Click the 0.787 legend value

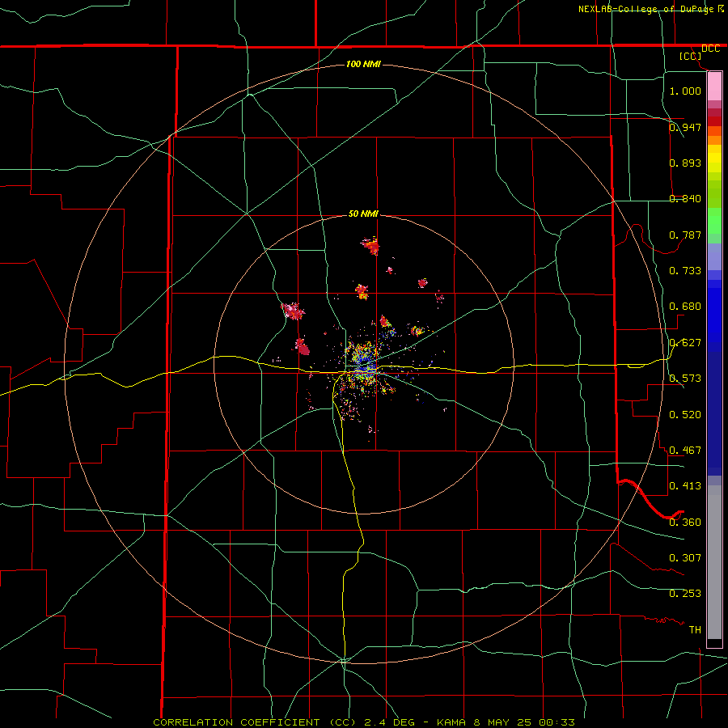pyautogui.click(x=685, y=235)
